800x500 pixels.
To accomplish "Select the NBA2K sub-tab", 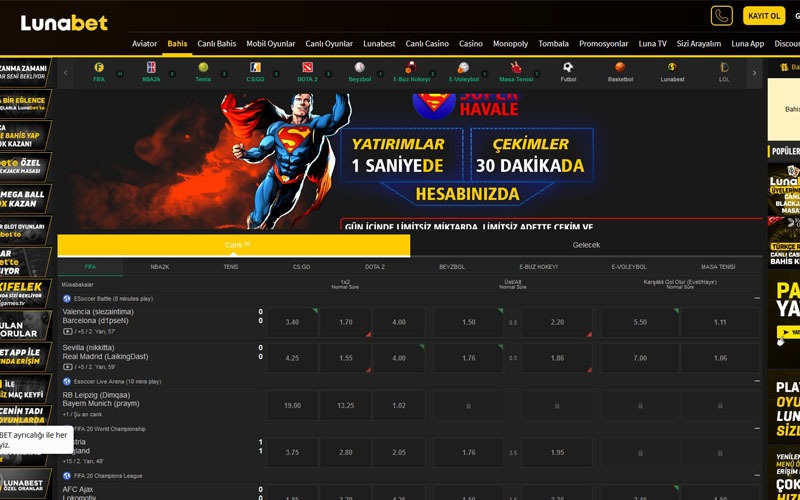I will [x=160, y=267].
